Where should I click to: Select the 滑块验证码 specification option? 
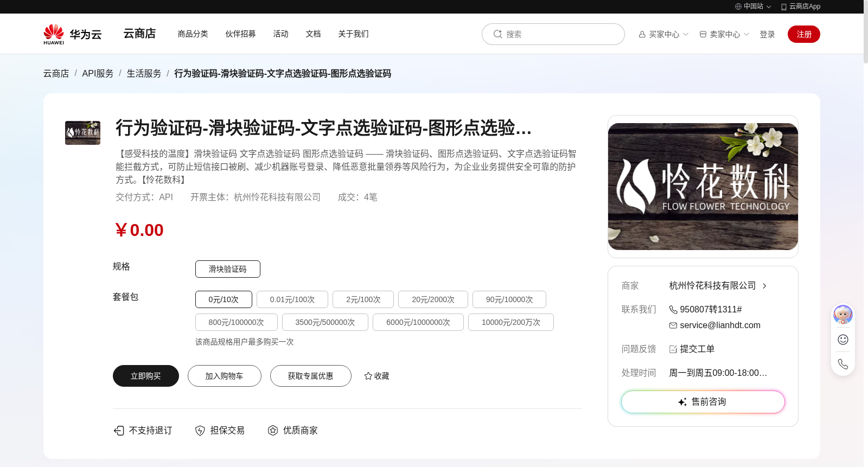coord(228,269)
